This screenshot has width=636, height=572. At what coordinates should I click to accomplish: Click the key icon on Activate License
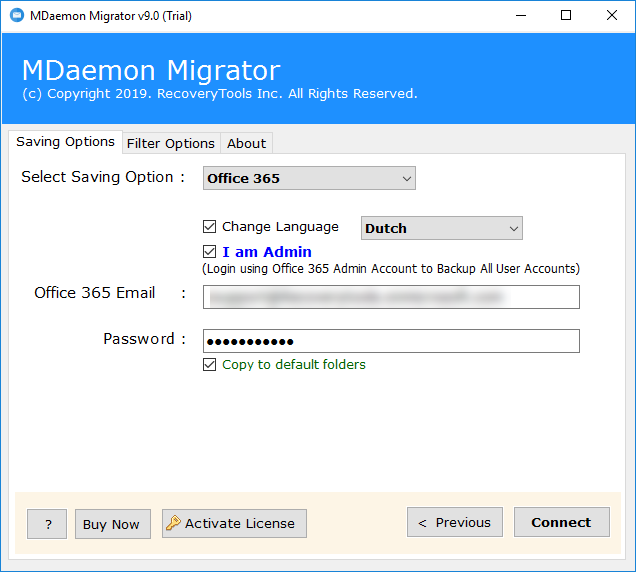tap(173, 523)
